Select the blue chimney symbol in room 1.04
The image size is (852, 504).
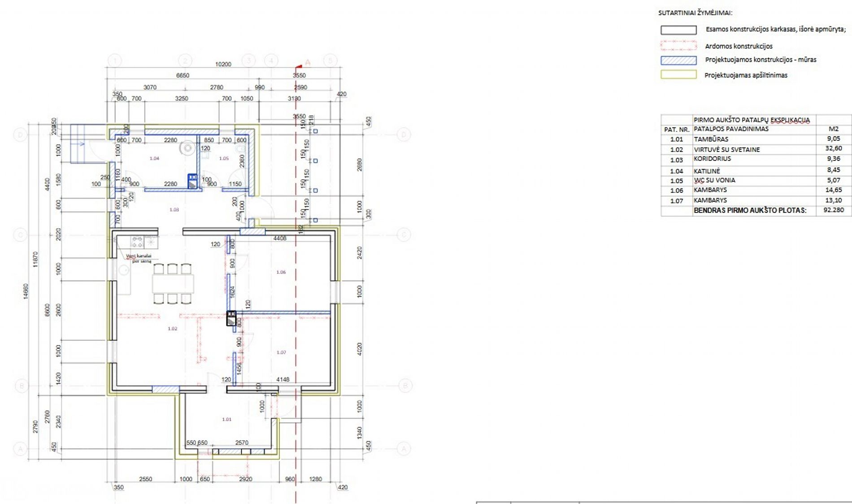click(x=192, y=181)
